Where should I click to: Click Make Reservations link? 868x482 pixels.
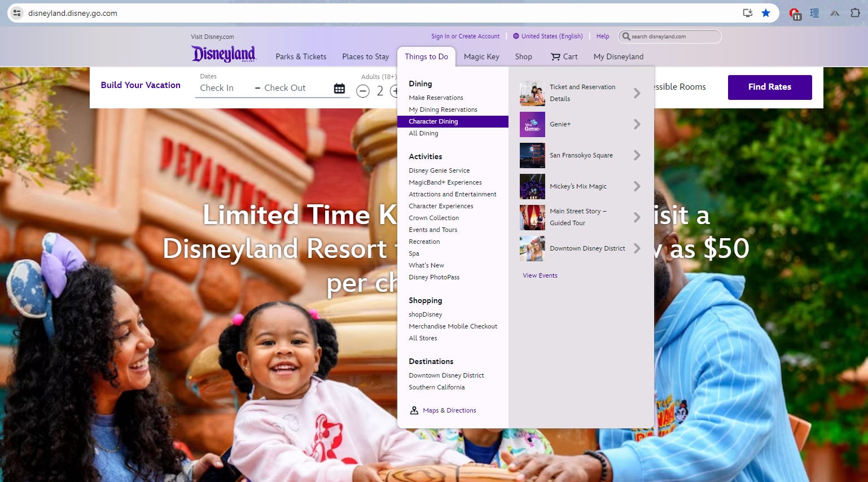point(436,98)
